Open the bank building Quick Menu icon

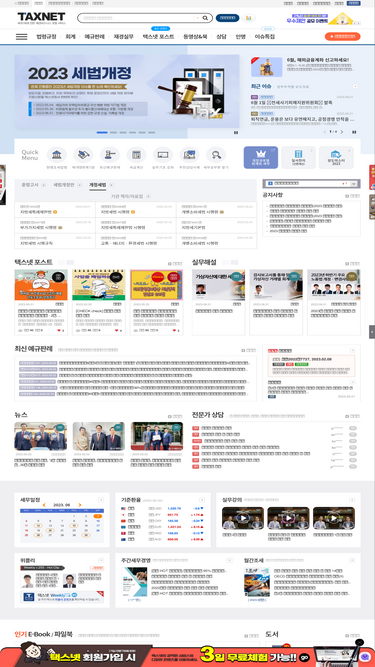tap(57, 155)
